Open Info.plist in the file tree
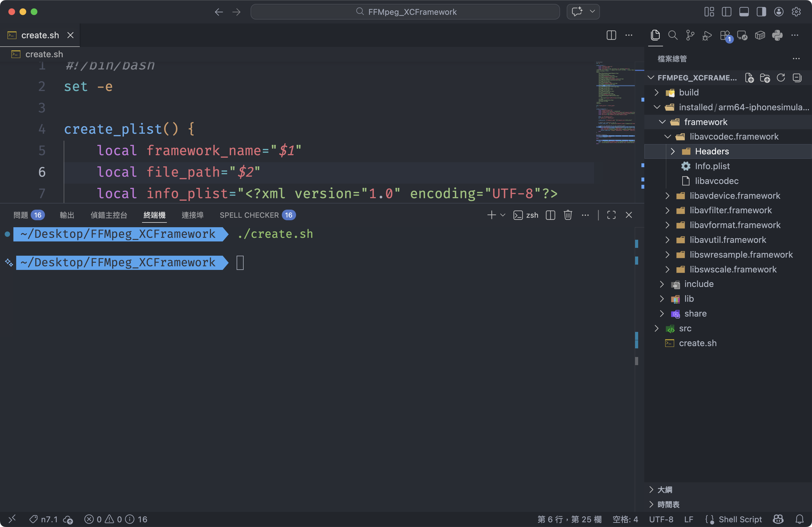This screenshot has width=812, height=527. pyautogui.click(x=712, y=166)
